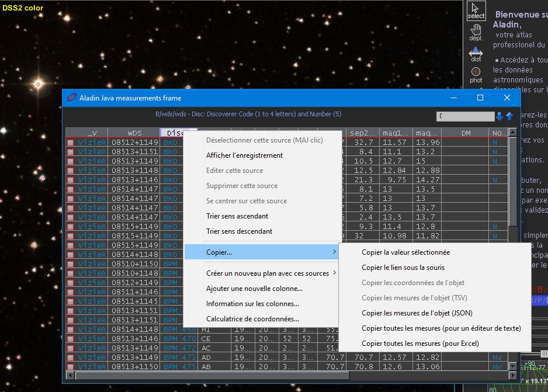Toggle red checkbox of row 08515+1149 sep 9.3

point(71,227)
